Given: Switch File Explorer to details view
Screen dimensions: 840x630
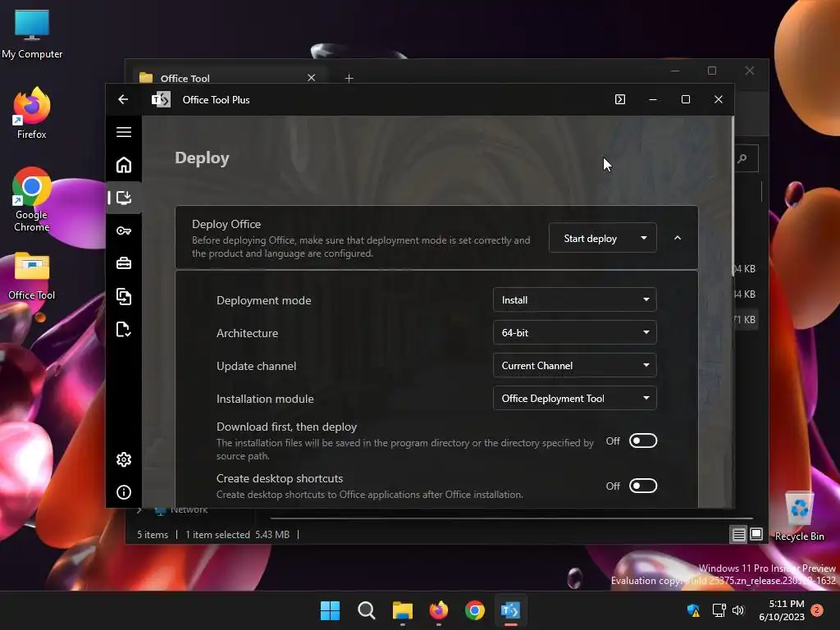Looking at the screenshot, I should (739, 535).
